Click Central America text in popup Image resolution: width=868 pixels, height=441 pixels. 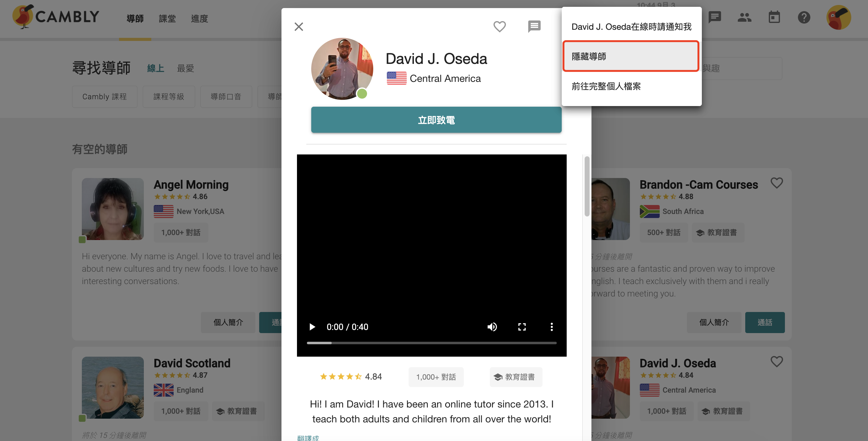tap(445, 78)
